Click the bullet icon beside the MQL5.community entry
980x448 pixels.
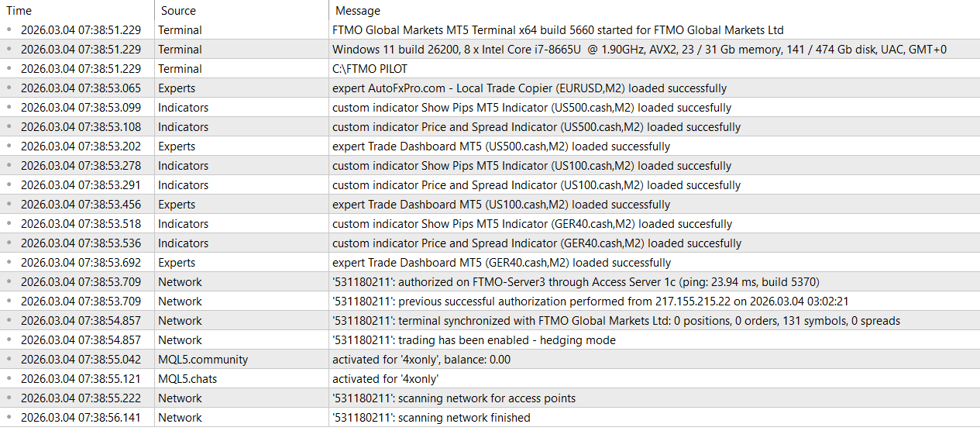pyautogui.click(x=9, y=360)
